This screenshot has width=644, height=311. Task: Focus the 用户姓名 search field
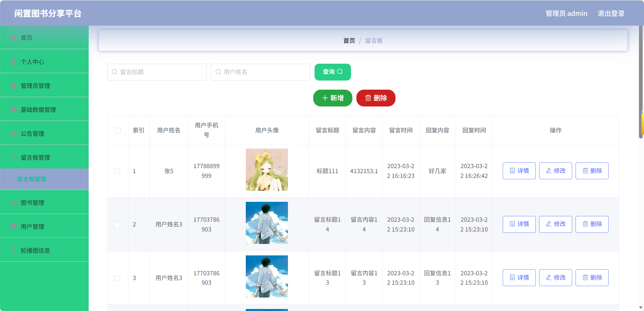pos(260,72)
